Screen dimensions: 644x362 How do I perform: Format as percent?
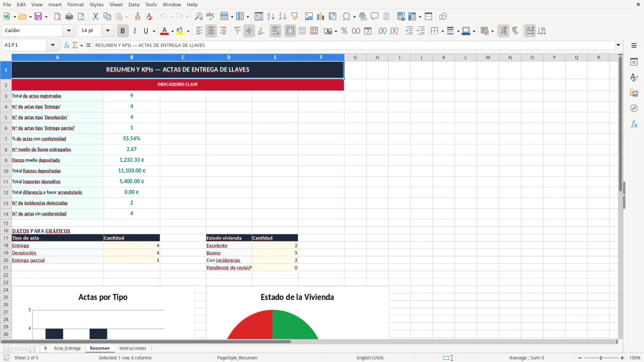(344, 31)
